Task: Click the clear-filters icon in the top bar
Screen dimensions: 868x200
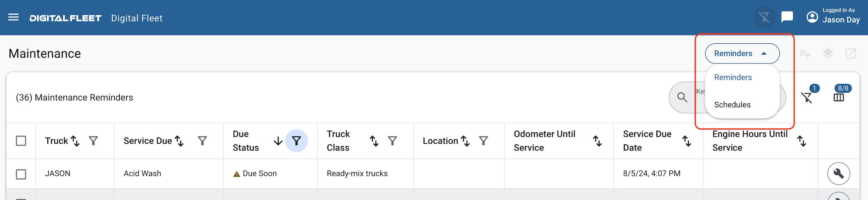Action: (x=764, y=17)
